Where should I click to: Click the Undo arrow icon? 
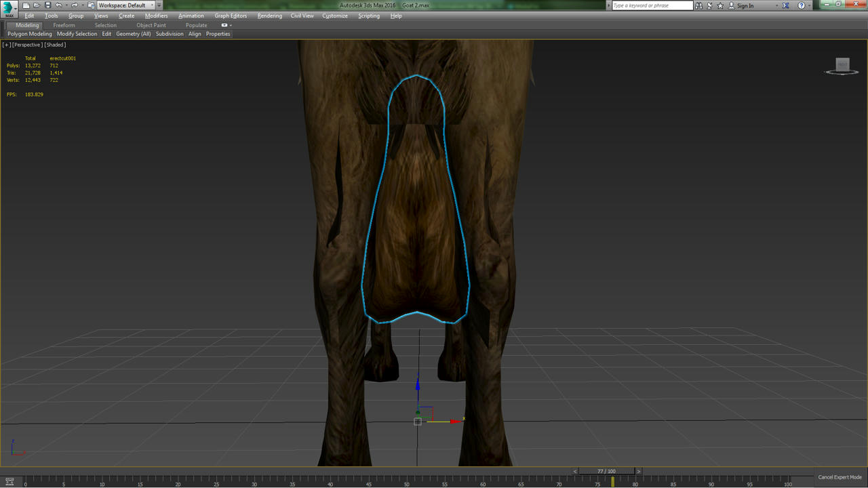58,5
